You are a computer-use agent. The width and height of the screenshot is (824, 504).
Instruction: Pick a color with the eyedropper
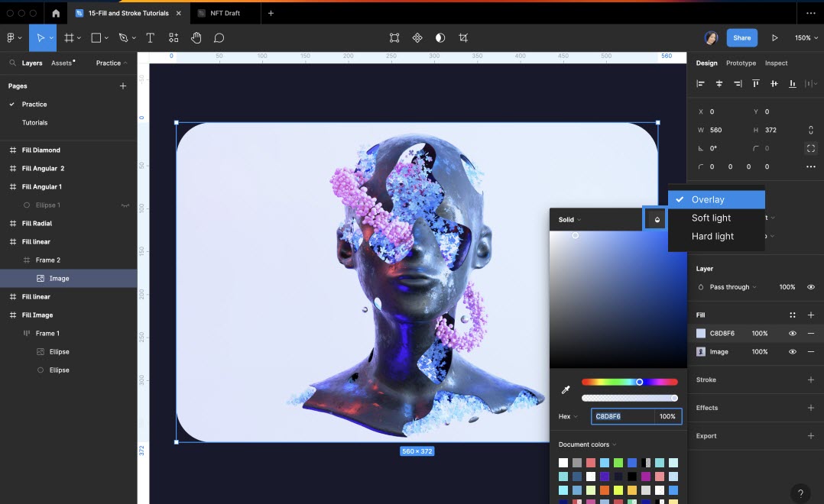566,389
